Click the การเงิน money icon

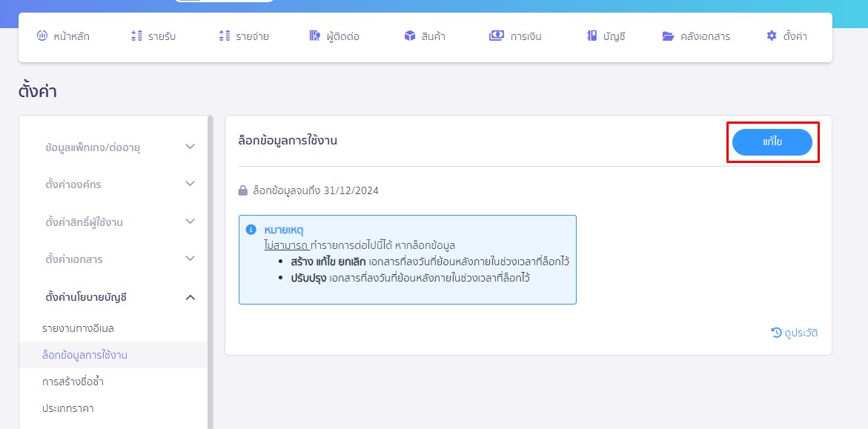click(497, 36)
